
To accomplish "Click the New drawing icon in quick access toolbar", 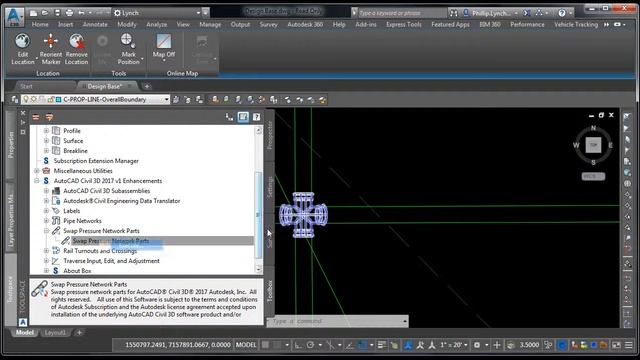I will tap(34, 13).
